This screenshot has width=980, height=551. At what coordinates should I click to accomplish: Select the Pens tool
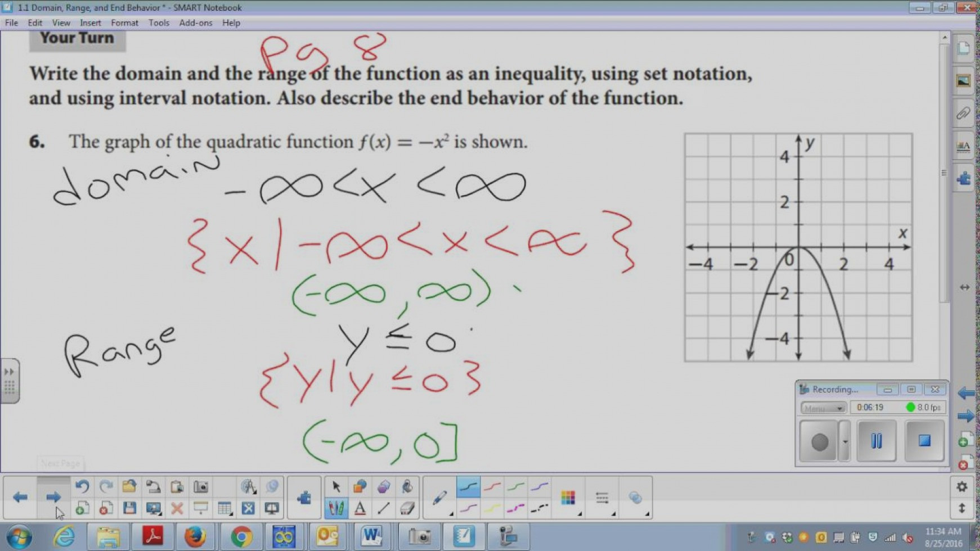pyautogui.click(x=336, y=508)
